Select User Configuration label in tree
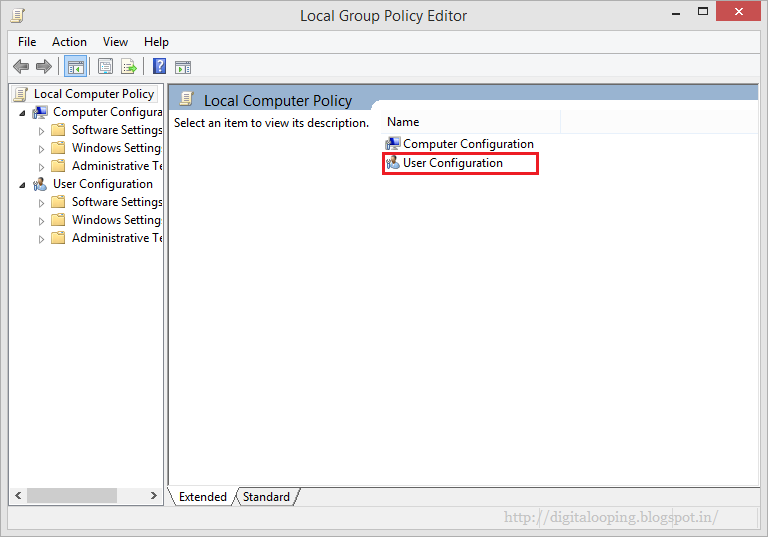 [103, 184]
